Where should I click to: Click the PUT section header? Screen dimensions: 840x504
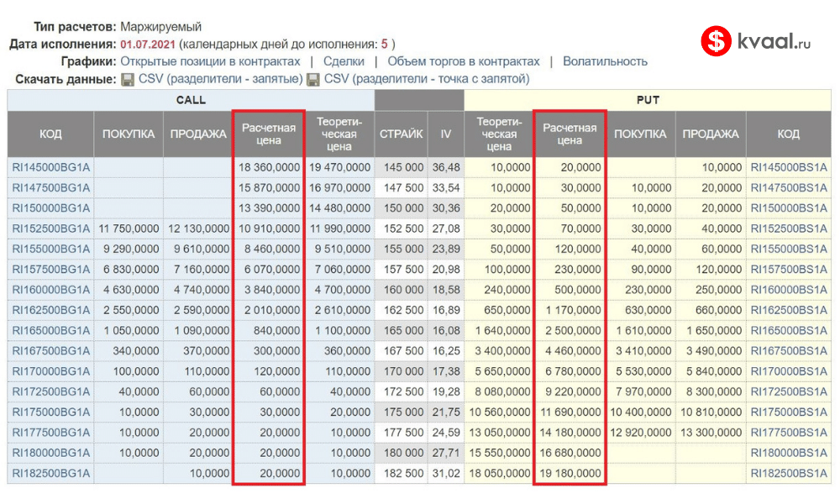coord(648,100)
